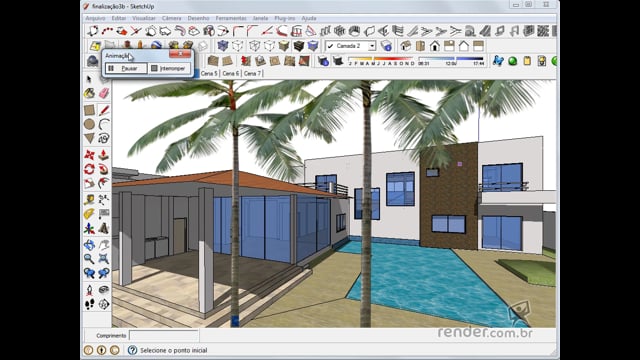Select the arrow Select tool

[89, 79]
